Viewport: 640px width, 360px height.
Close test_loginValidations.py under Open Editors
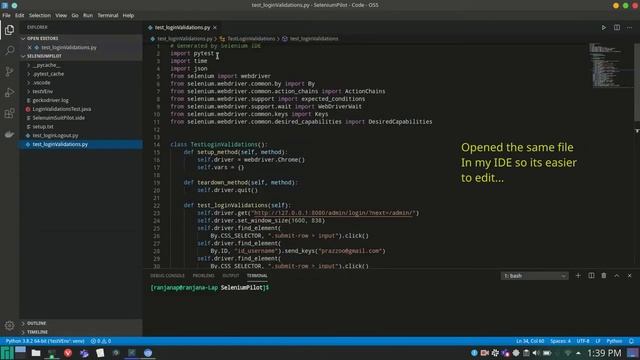tap(29, 47)
